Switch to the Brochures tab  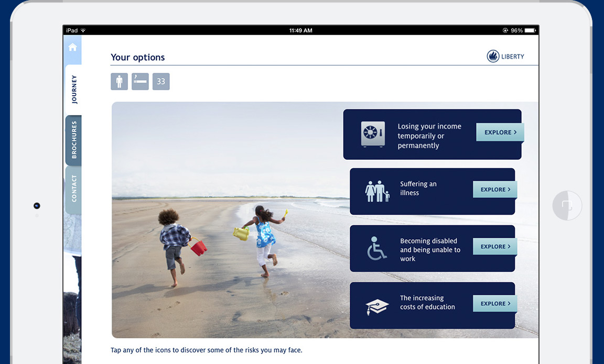[73, 140]
